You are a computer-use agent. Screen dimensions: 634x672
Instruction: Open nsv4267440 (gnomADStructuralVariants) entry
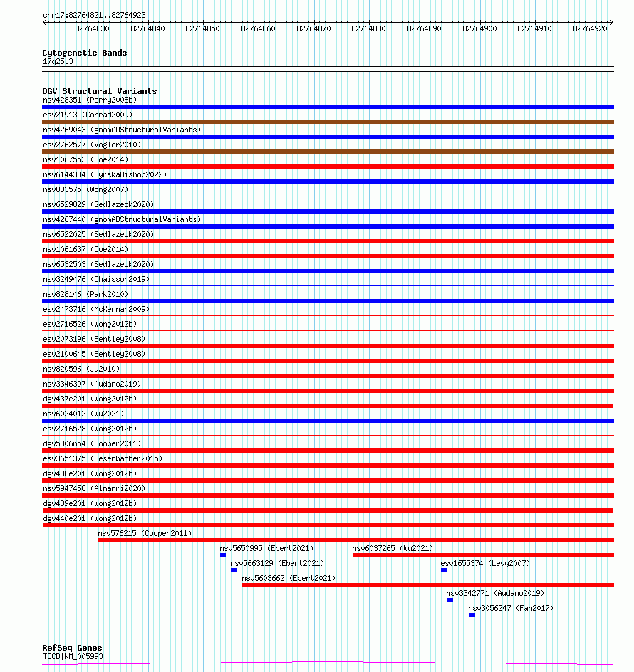click(x=122, y=219)
